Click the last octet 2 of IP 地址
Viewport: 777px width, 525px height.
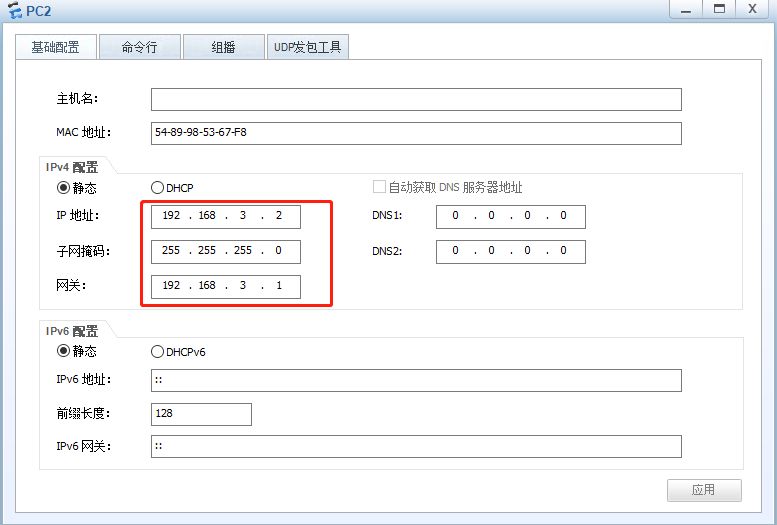click(279, 216)
